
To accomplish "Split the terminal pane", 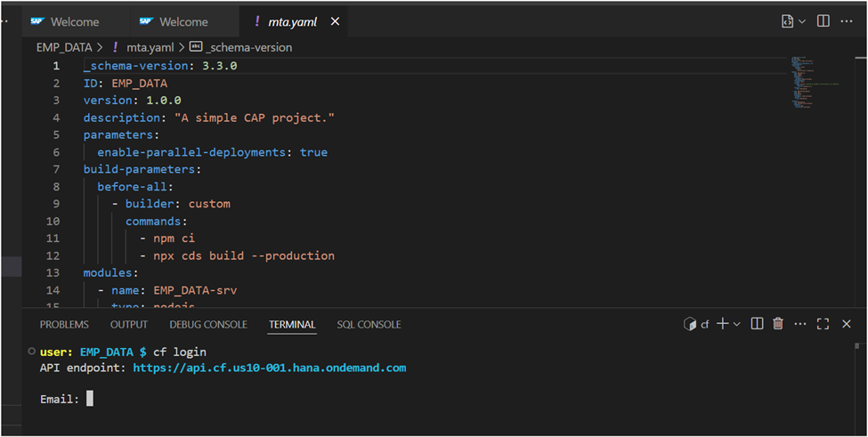I will (758, 324).
